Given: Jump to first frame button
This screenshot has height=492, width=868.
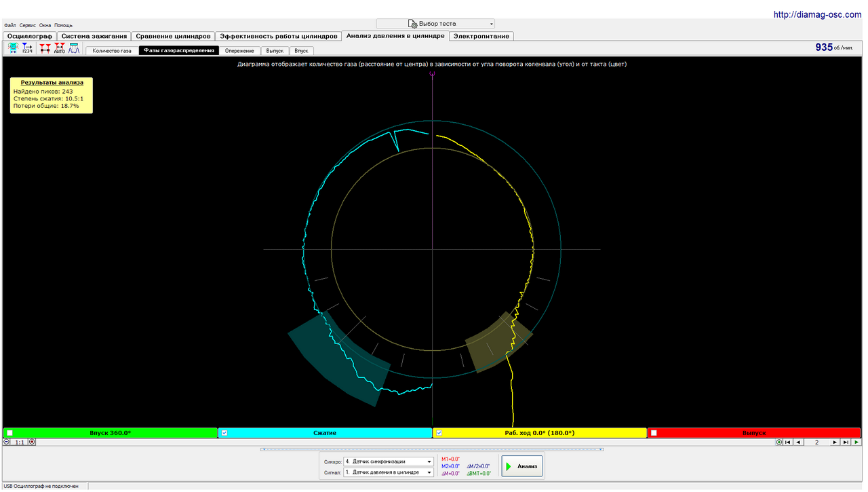Looking at the screenshot, I should pos(789,442).
